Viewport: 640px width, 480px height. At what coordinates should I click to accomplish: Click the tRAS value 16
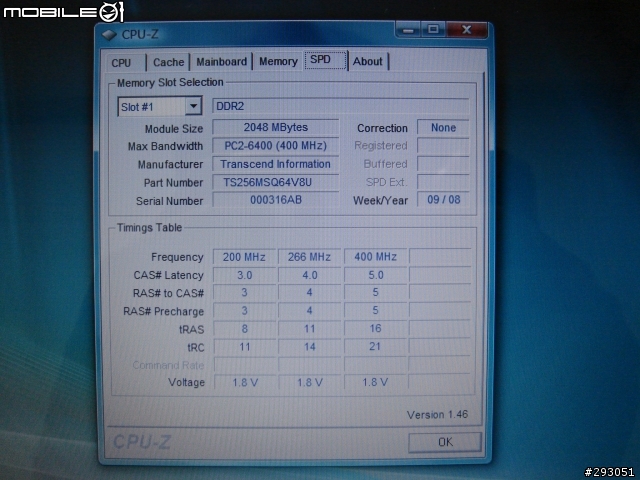(x=375, y=329)
